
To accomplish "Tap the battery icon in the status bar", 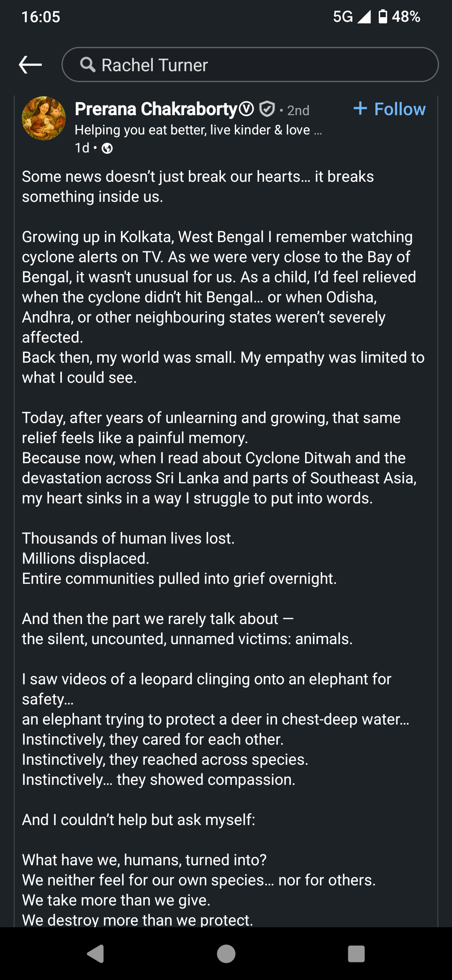I will (x=383, y=17).
